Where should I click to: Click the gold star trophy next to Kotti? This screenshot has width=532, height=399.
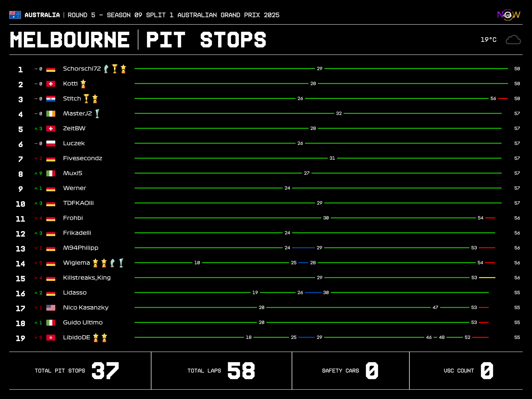click(83, 83)
